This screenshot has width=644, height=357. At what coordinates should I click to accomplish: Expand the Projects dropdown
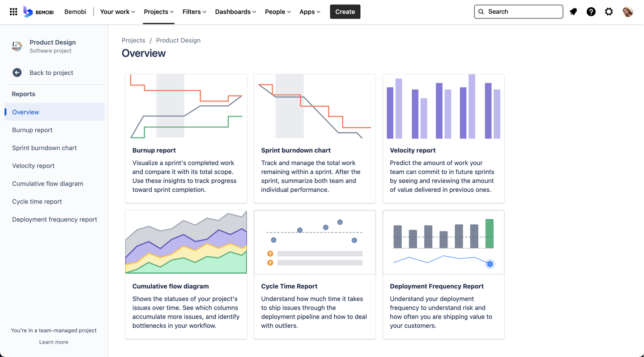(x=159, y=12)
